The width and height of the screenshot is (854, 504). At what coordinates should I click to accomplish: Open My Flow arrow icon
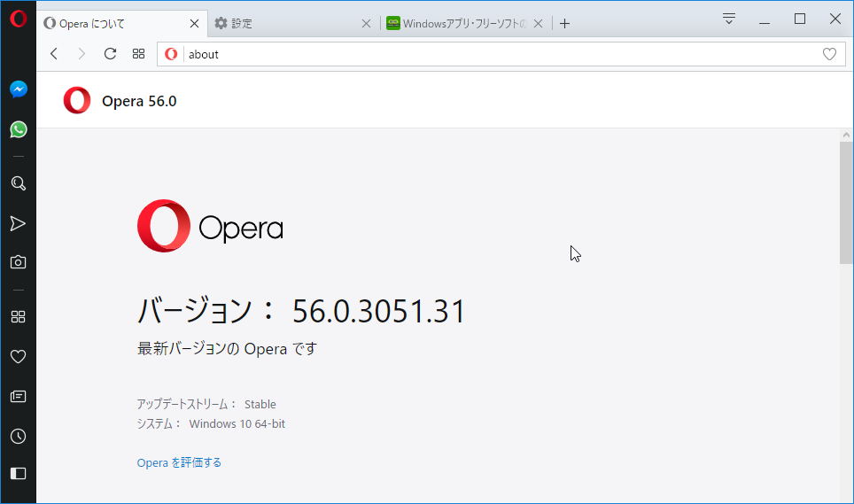pos(18,224)
